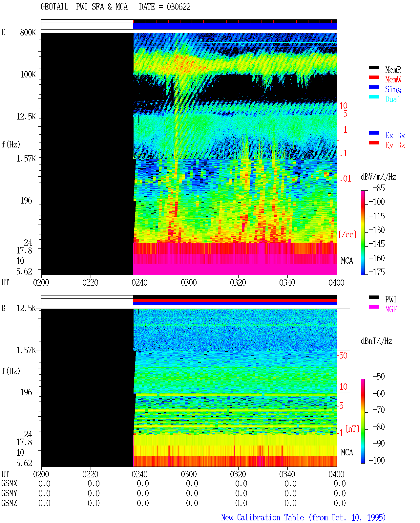Click the red .01 density scale label
Viewport: 420px width, 523px height.
345,179
